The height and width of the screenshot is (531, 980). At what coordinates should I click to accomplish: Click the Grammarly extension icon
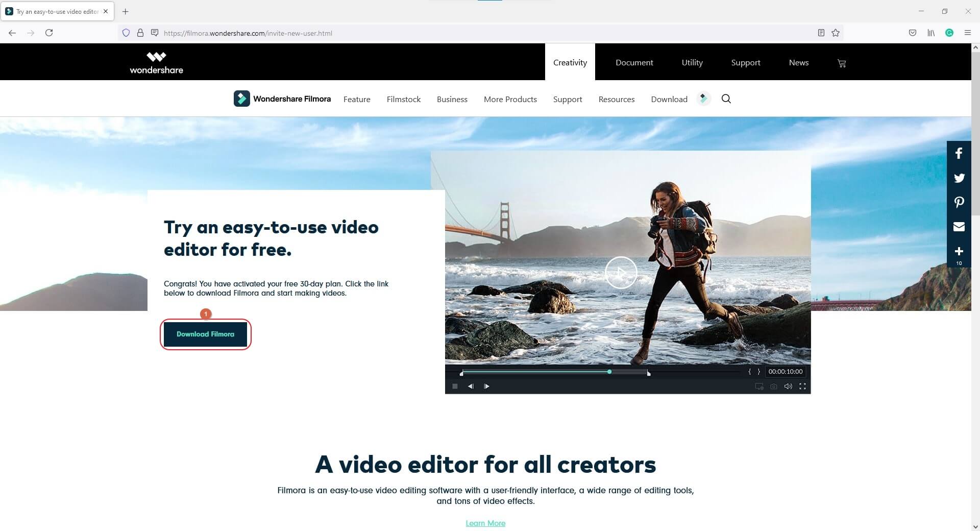pos(949,33)
